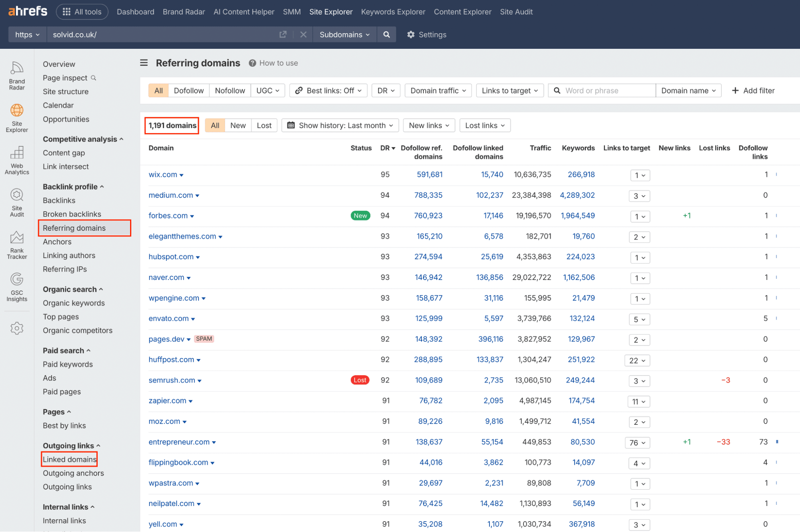800x532 pixels.
Task: Click the search magnifier next to the URL bar
Action: (386, 34)
